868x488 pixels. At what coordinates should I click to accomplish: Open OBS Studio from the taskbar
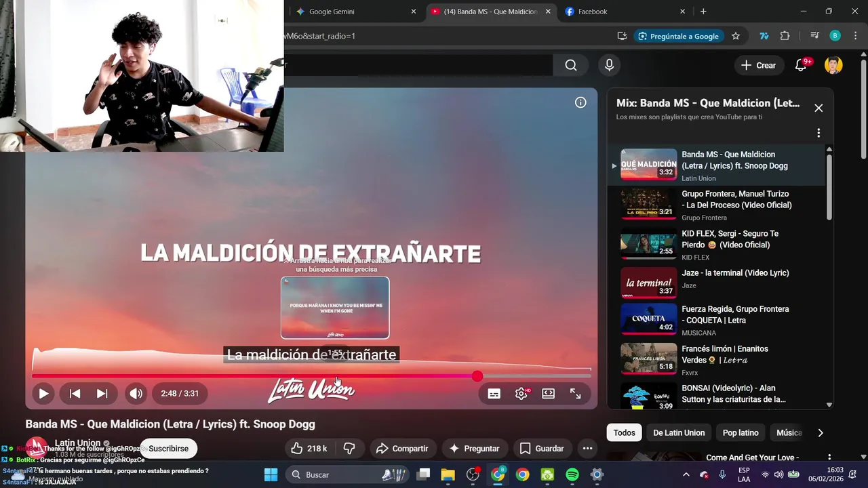[473, 474]
